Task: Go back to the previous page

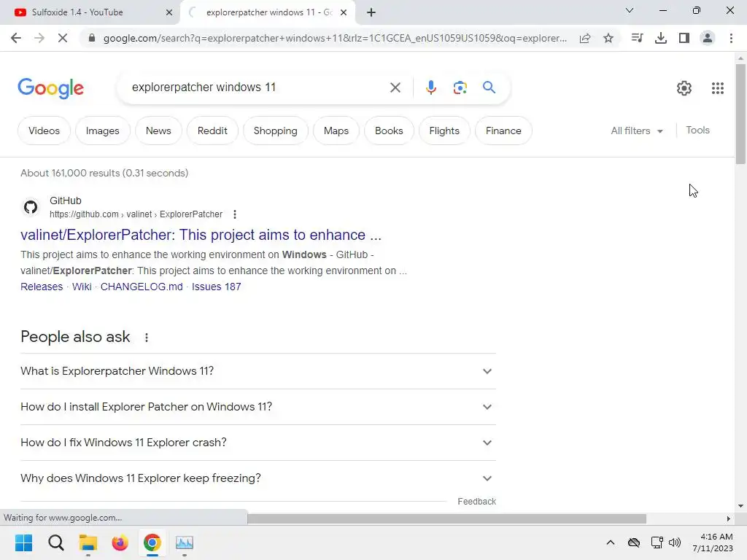Action: (x=16, y=38)
